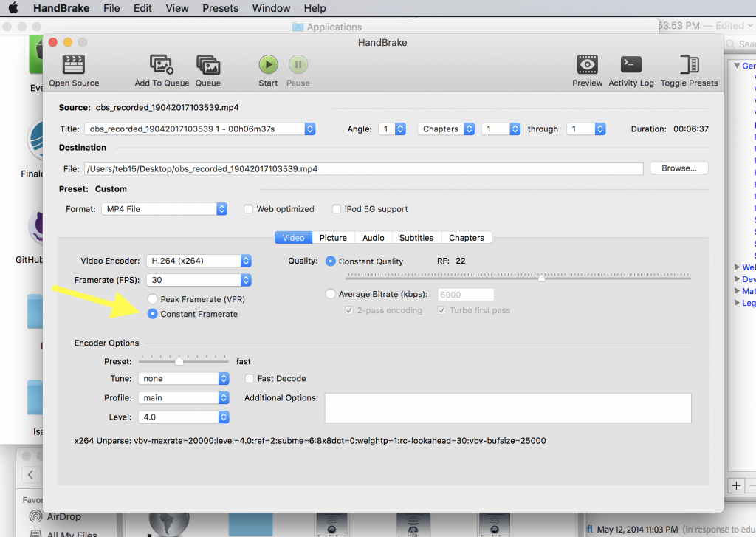Switch to the Picture tab
This screenshot has height=537, width=756.
click(x=333, y=238)
